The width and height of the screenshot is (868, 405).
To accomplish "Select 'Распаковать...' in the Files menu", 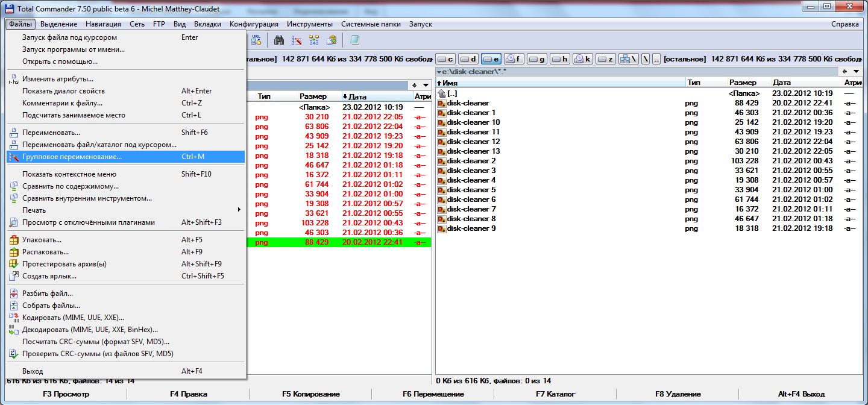I will tap(125, 252).
